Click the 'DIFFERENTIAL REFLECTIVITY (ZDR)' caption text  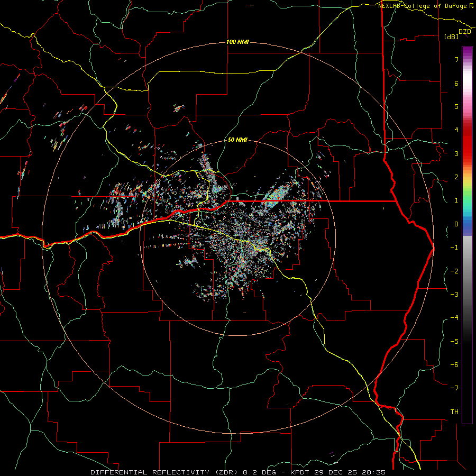[x=165, y=472]
